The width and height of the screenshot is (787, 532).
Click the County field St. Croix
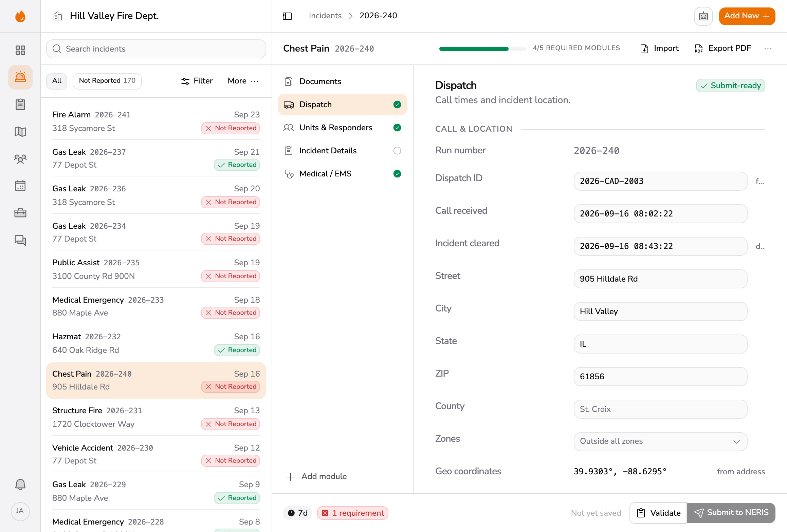660,409
